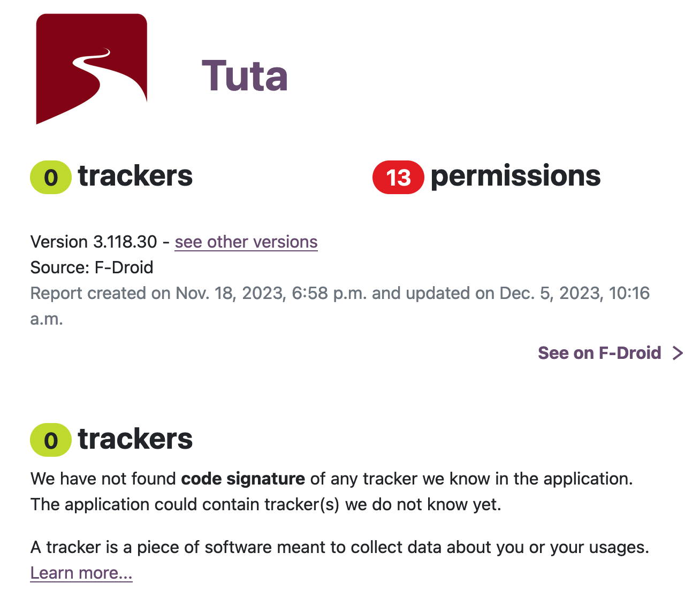Click the red 13 permissions badge
The height and width of the screenshot is (599, 700).
[x=398, y=177]
